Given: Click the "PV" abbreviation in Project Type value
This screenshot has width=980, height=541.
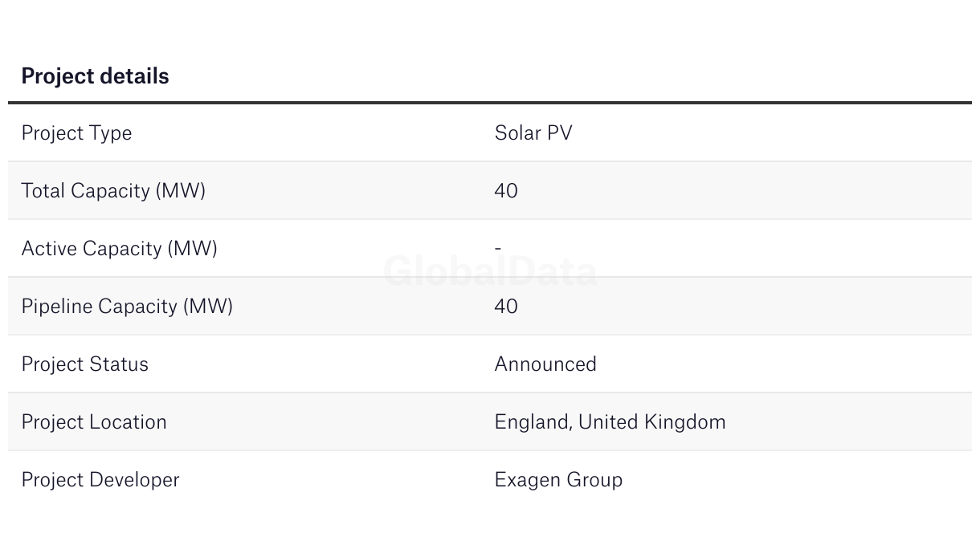Looking at the screenshot, I should coord(560,133).
